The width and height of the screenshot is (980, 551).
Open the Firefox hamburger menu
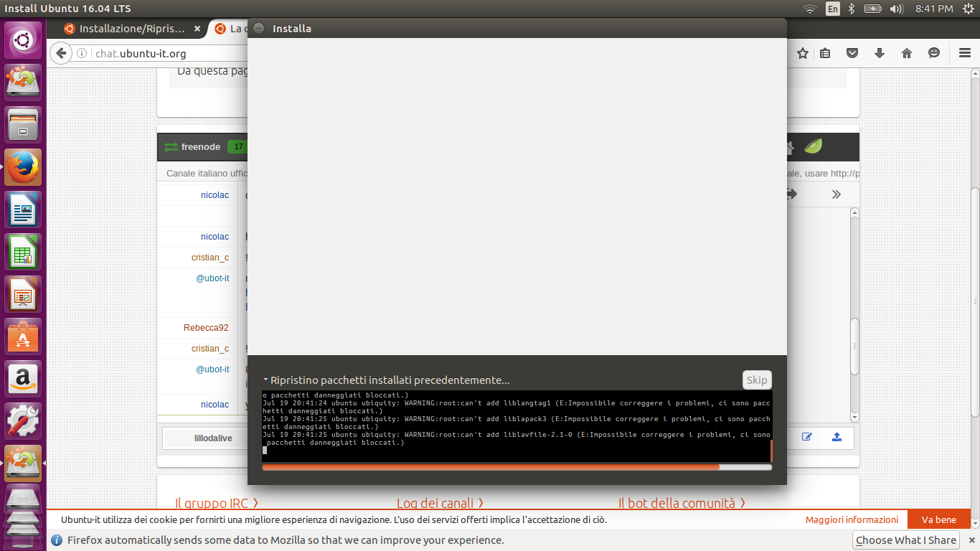pyautogui.click(x=965, y=53)
